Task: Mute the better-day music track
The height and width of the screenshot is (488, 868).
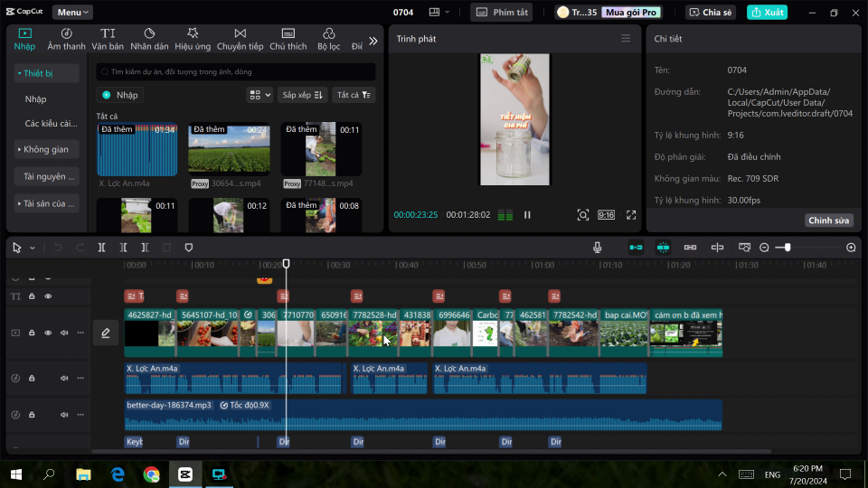Action: click(x=64, y=415)
